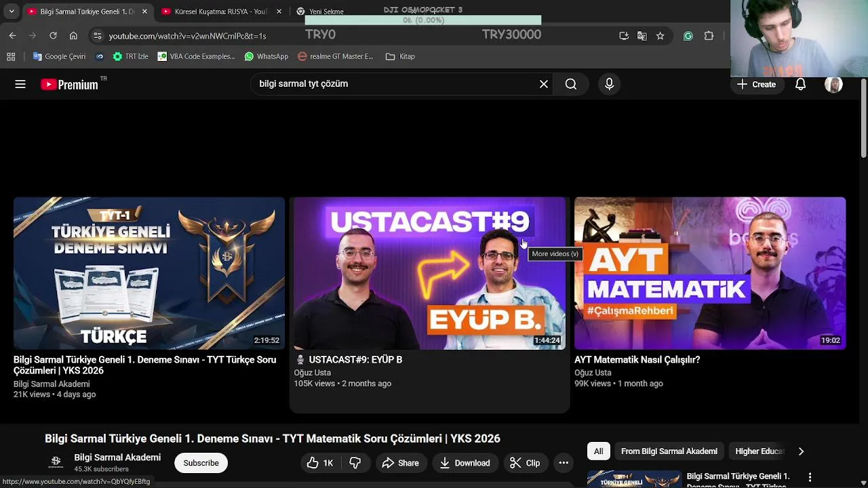Open Oğuz Usta channel under USTACAST#9
The height and width of the screenshot is (488, 868).
[313, 373]
